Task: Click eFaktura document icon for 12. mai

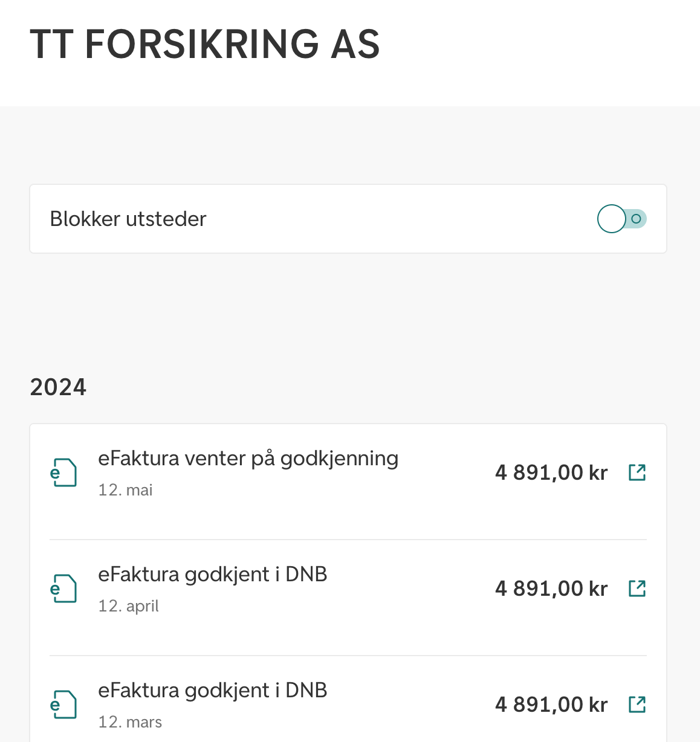Action: [x=63, y=473]
